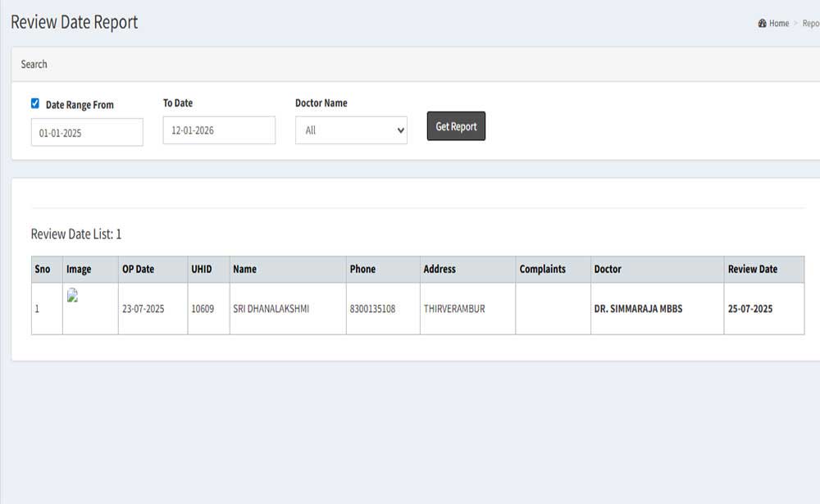Click the OP Date column header
Viewport: 820px width, 504px height.
point(138,269)
